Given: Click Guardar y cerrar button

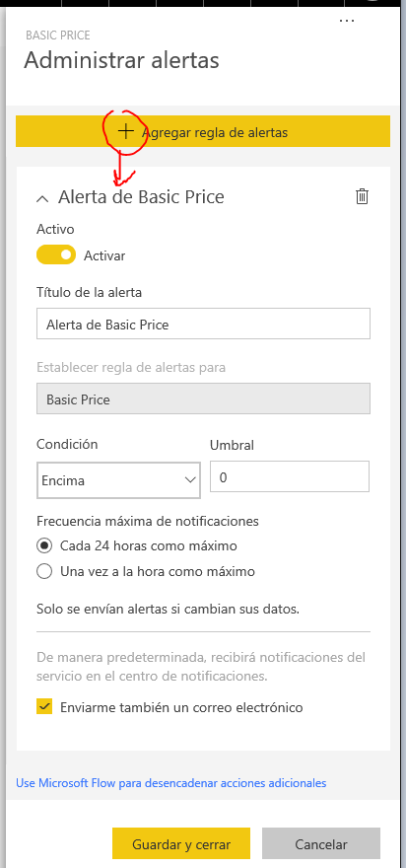Looking at the screenshot, I should pos(181,843).
